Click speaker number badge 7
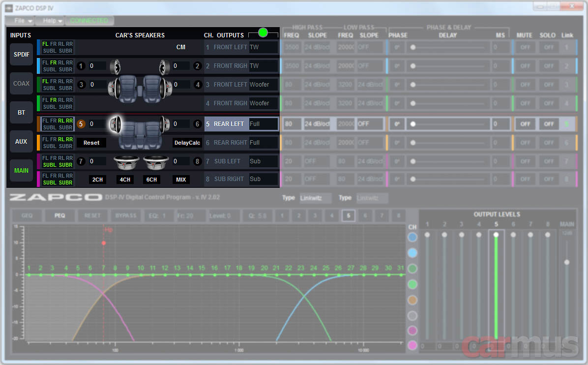 [x=81, y=162]
